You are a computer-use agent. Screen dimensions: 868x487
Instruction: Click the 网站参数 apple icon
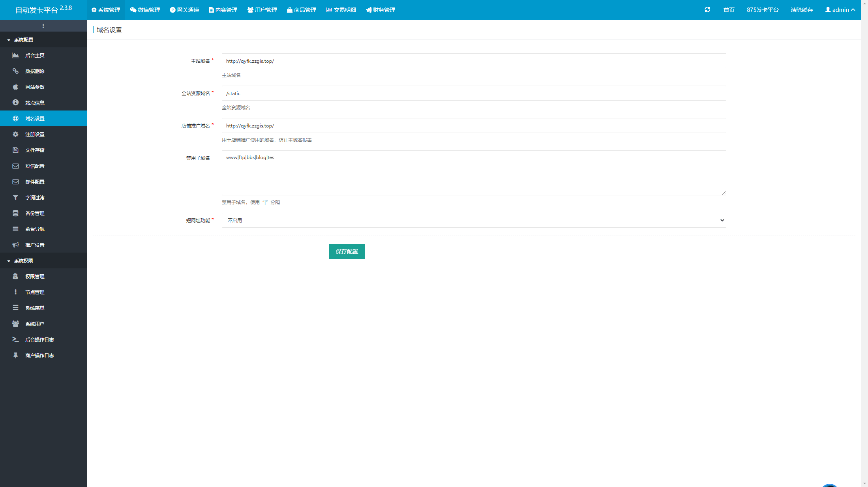[15, 87]
